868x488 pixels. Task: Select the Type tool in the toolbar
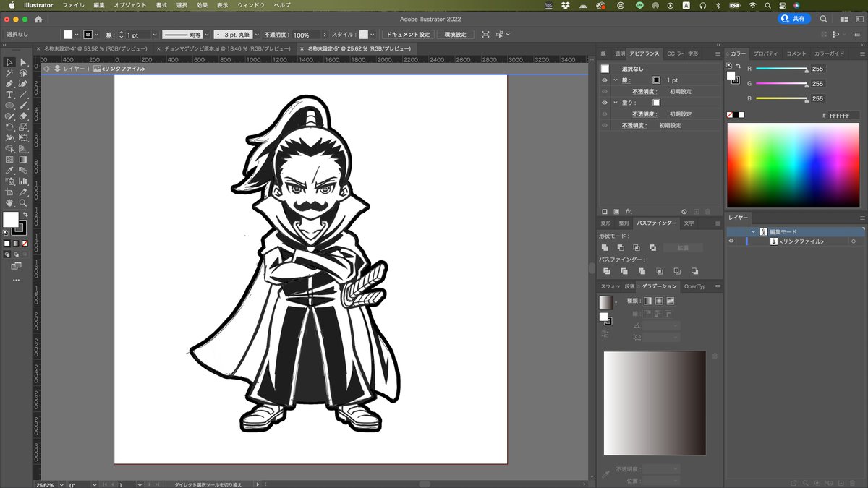pyautogui.click(x=9, y=95)
